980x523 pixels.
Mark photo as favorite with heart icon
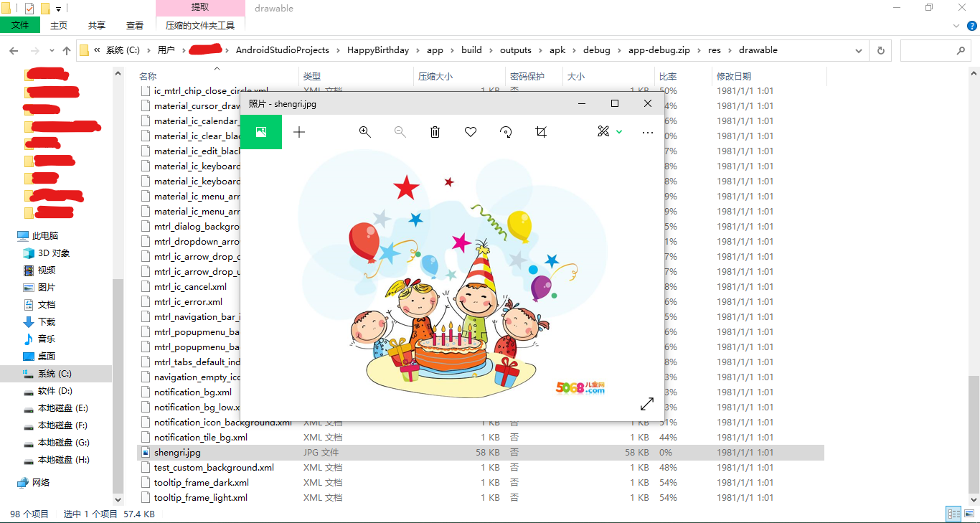[471, 132]
